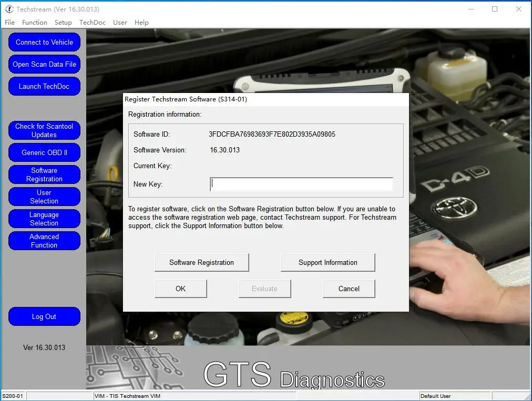Select the Software ID value 3FDCFBA76983693F7E802D3935A09805
This screenshot has width=532, height=401.
[272, 135]
